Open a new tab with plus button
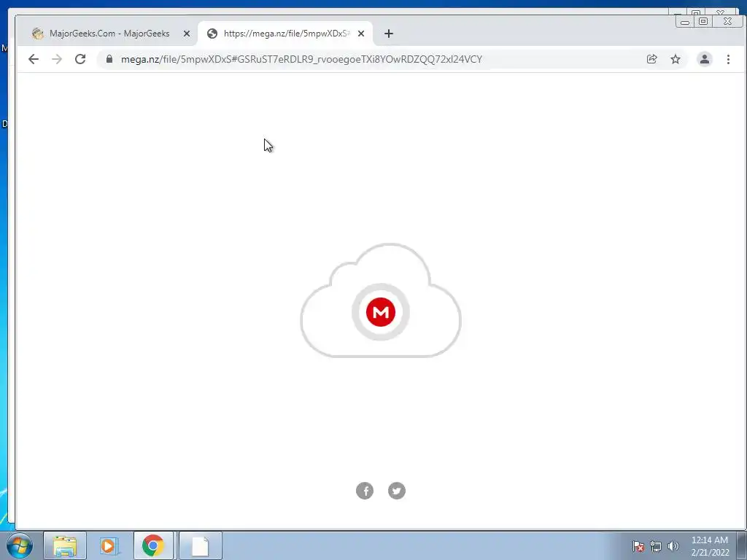This screenshot has height=560, width=747. click(389, 34)
